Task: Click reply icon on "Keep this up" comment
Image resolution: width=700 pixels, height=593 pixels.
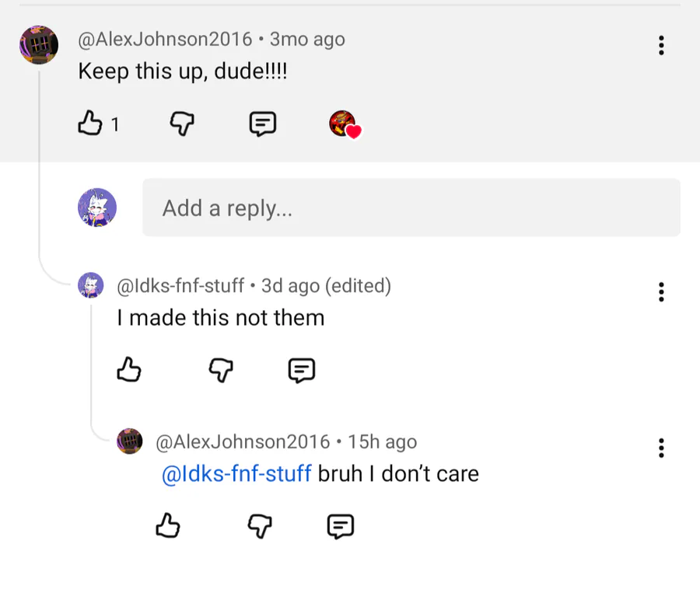Action: (262, 123)
